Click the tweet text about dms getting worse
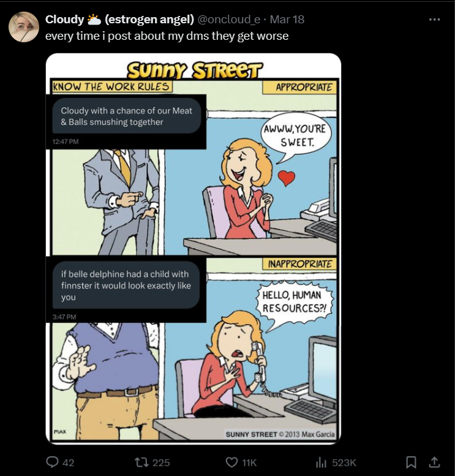Image resolution: width=455 pixels, height=476 pixels. pyautogui.click(x=167, y=36)
